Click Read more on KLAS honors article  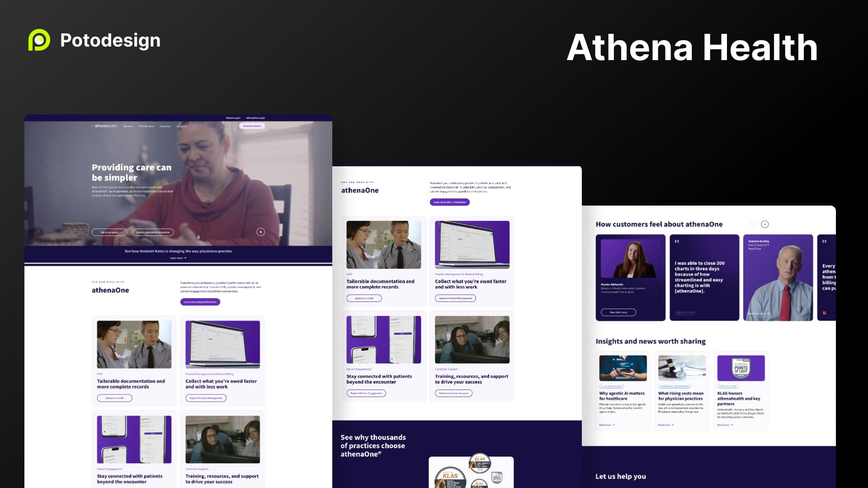(725, 425)
